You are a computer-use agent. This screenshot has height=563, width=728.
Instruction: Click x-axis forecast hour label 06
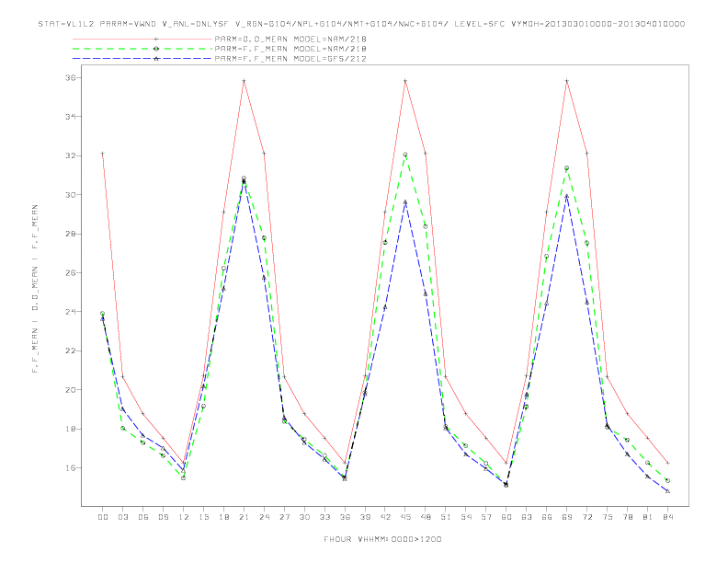143,517
